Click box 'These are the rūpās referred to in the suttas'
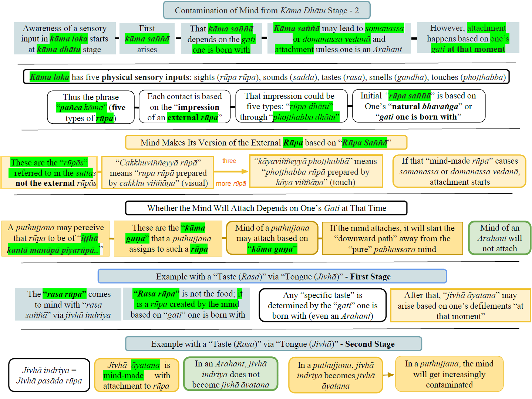This screenshot has height=399, width=532. [x=49, y=172]
